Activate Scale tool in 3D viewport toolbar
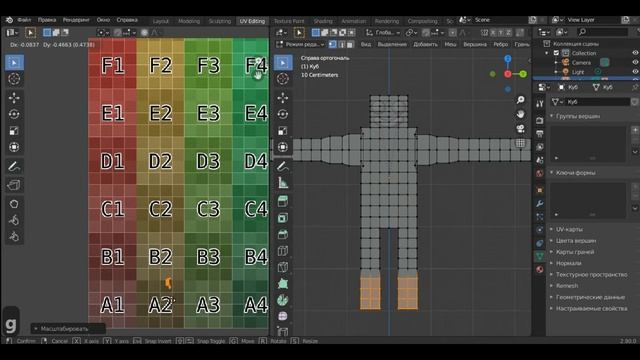Image resolution: width=640 pixels, height=360 pixels. [x=283, y=131]
